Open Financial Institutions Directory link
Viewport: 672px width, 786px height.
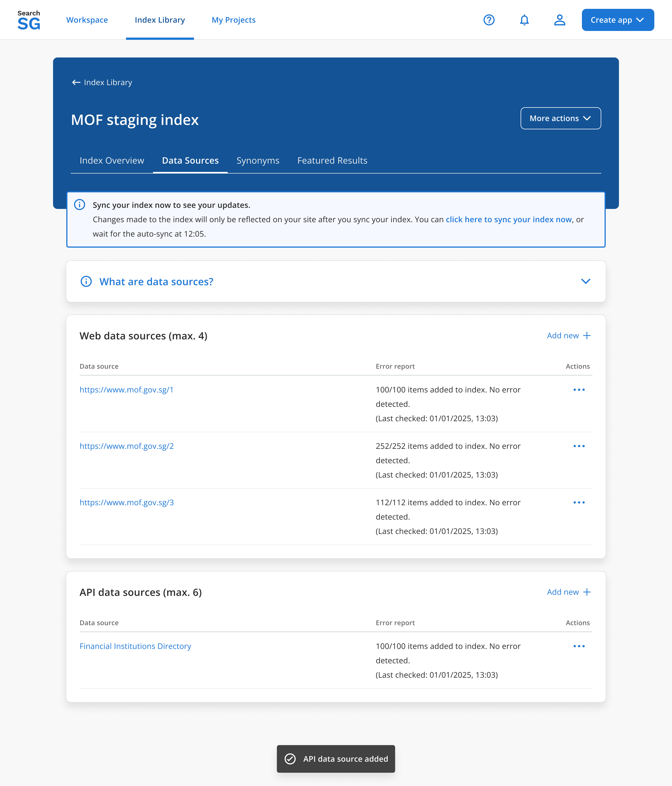tap(135, 646)
